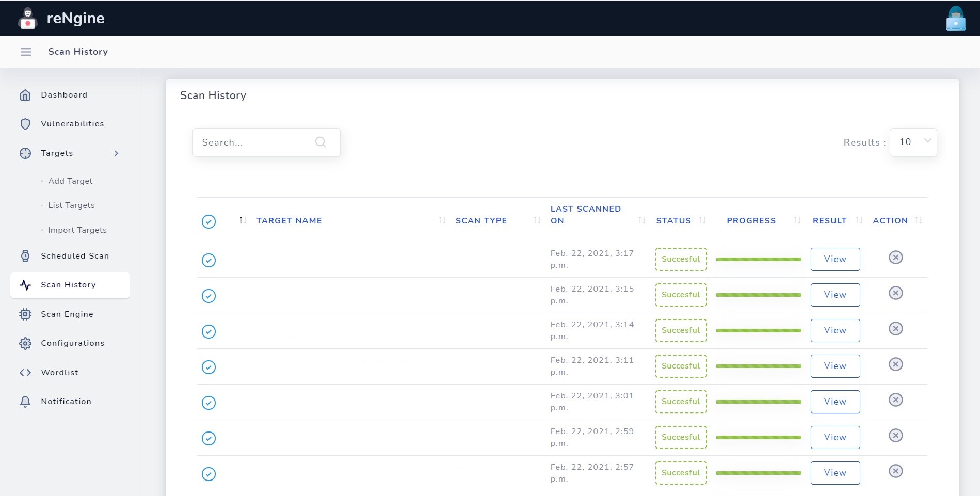This screenshot has height=496, width=980.
Task: Delete the scan from 2:59 p.m.
Action: coord(896,435)
